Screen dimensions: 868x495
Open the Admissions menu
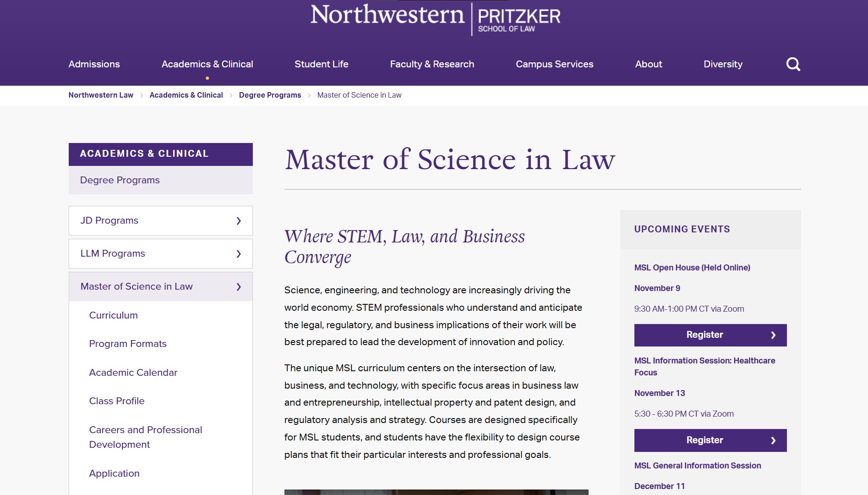click(x=94, y=64)
